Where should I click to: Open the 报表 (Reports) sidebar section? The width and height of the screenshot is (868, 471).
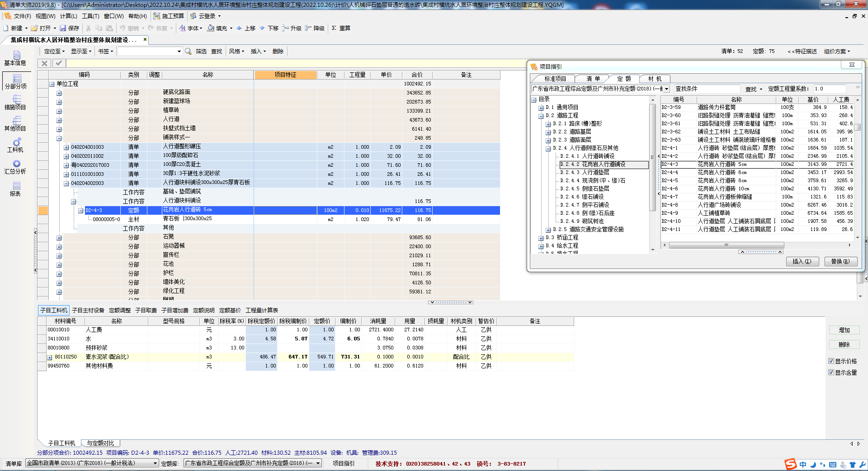(x=15, y=189)
